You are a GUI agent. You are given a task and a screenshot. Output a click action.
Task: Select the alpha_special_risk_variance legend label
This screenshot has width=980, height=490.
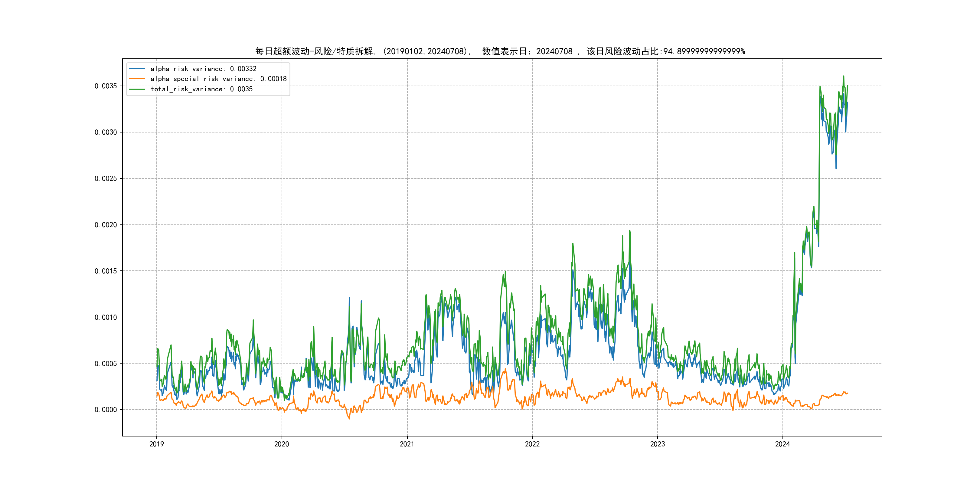coord(218,79)
